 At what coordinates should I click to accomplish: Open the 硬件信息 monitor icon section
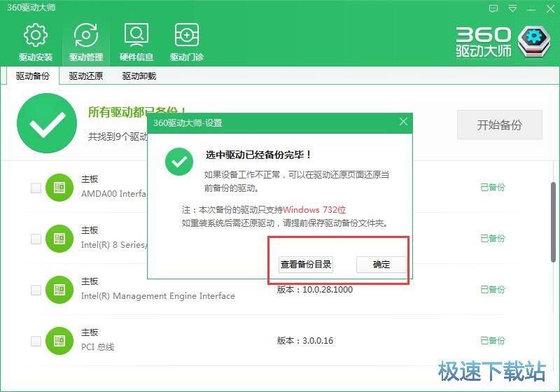[136, 42]
